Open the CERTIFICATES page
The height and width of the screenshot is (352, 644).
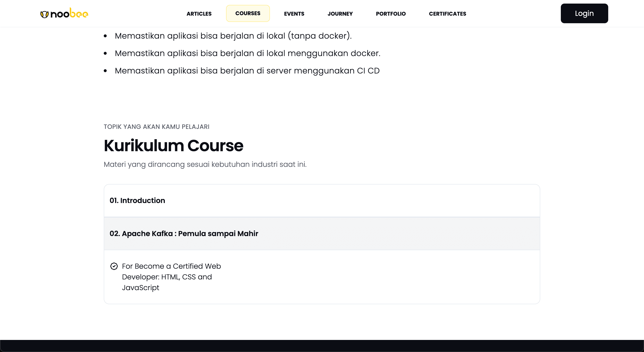click(x=447, y=13)
